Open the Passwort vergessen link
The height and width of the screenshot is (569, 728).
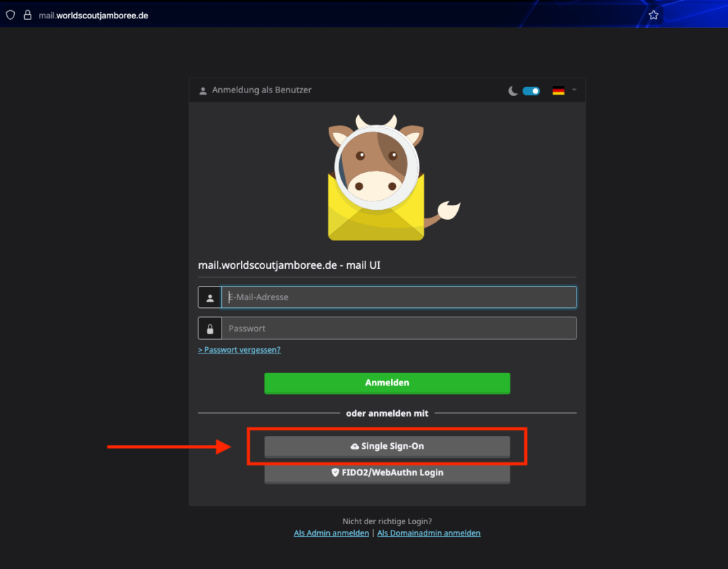[240, 350]
